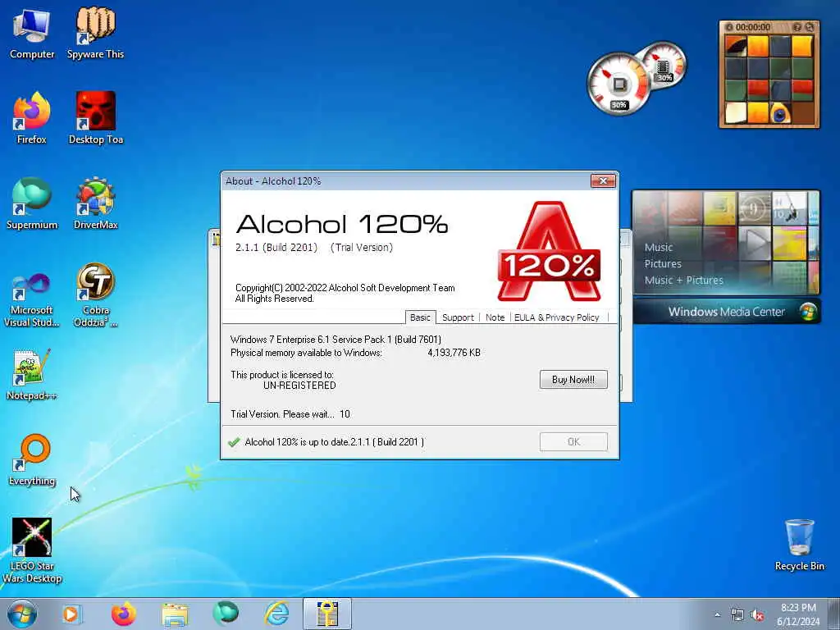Screen dimensions: 840x630
Task: Select the Desktop Toa shortcut
Action: click(x=96, y=118)
